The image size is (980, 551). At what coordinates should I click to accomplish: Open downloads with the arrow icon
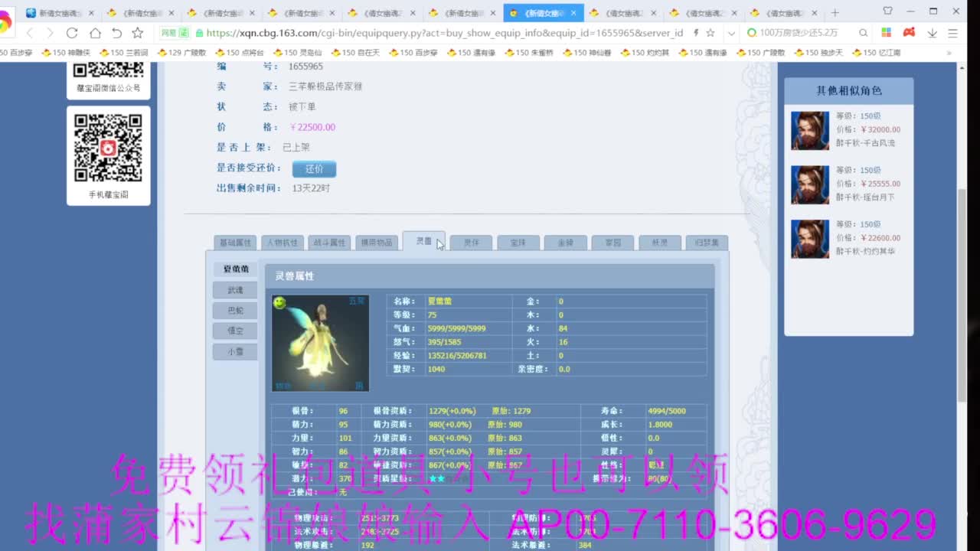[933, 34]
